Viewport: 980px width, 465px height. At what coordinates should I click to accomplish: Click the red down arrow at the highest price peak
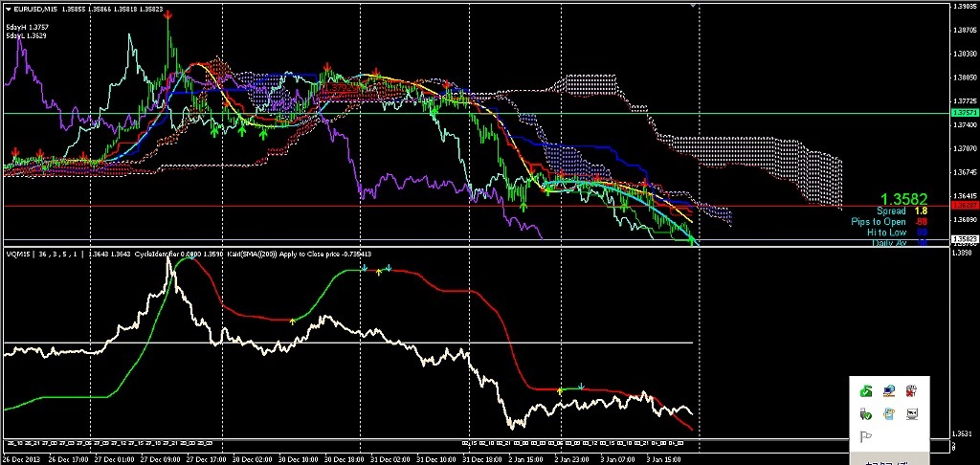[168, 15]
